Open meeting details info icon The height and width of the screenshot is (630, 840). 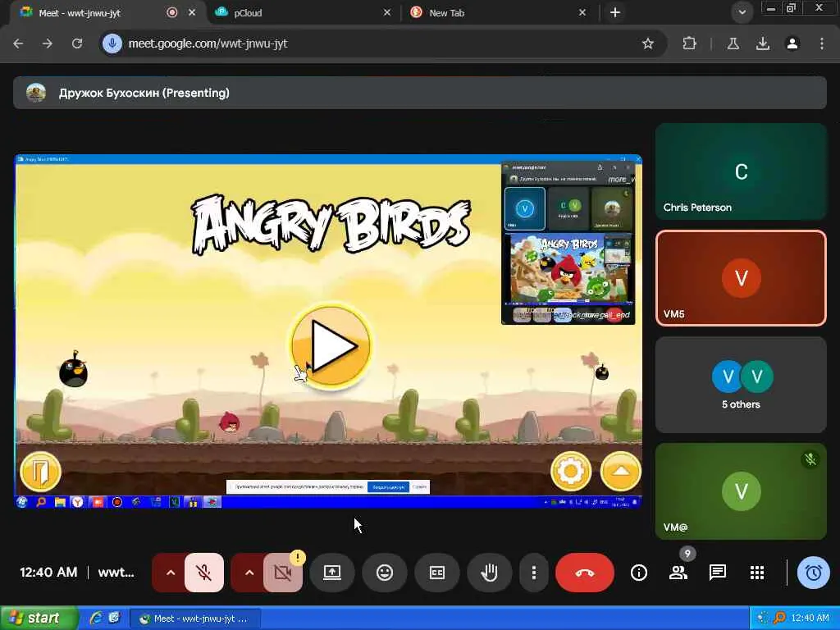pyautogui.click(x=638, y=573)
